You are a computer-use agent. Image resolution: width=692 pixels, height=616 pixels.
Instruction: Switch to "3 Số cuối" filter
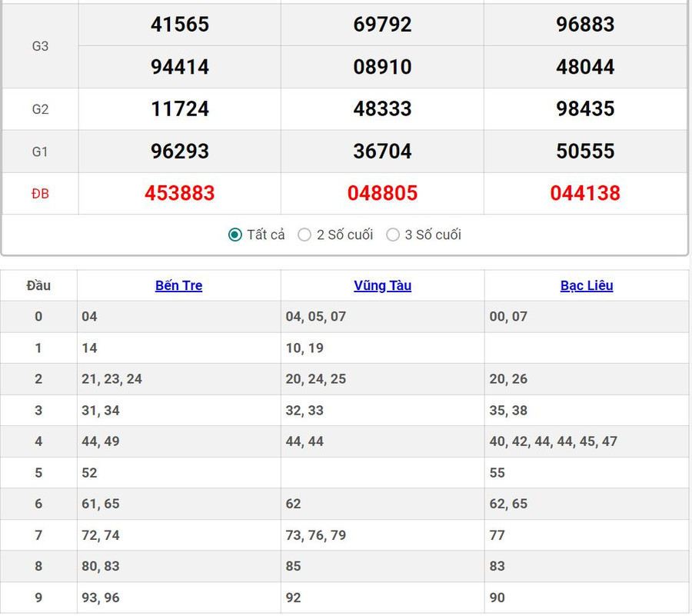pos(393,235)
